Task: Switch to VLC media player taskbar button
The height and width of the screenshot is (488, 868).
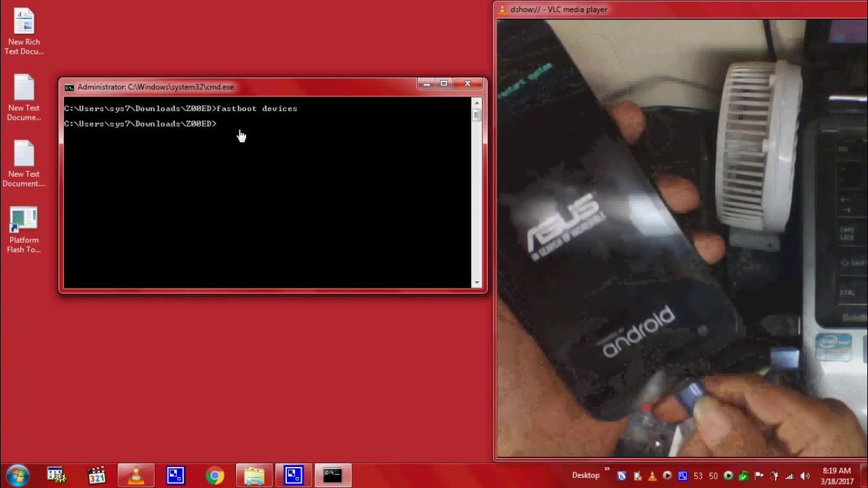Action: (x=136, y=476)
